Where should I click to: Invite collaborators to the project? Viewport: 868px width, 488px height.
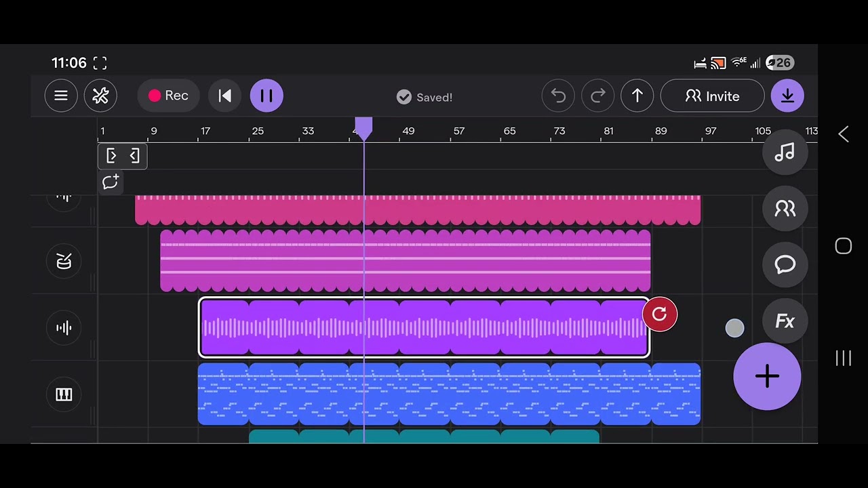click(x=712, y=96)
